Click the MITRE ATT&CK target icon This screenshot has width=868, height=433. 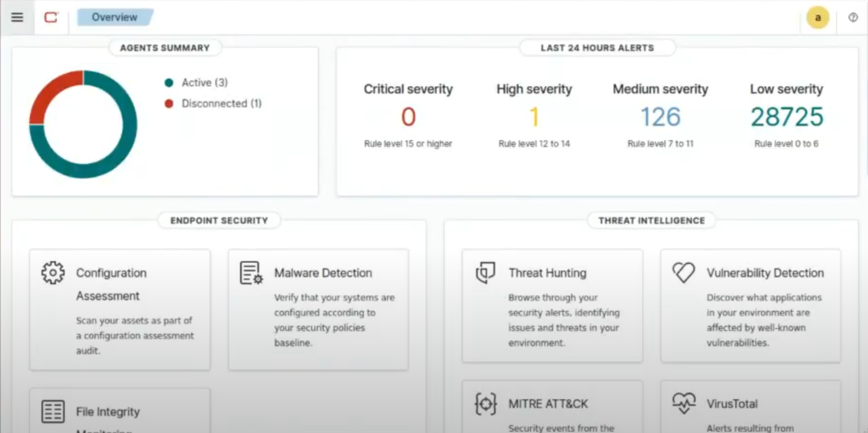(x=485, y=404)
